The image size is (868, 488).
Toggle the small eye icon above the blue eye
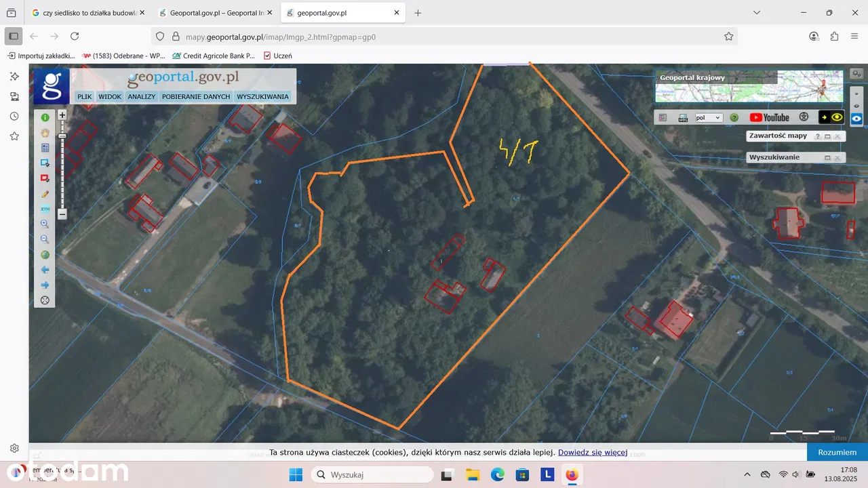coord(857,106)
